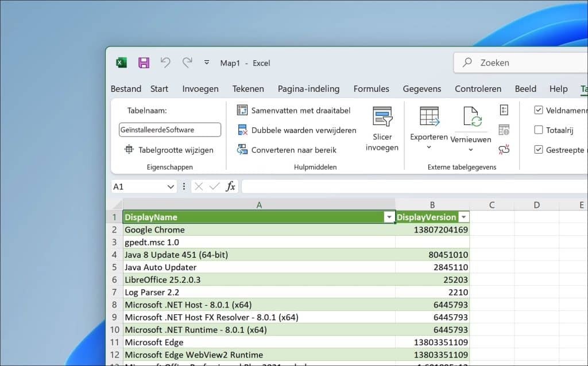Open the Invoegen tab
This screenshot has height=366, width=588.
200,89
